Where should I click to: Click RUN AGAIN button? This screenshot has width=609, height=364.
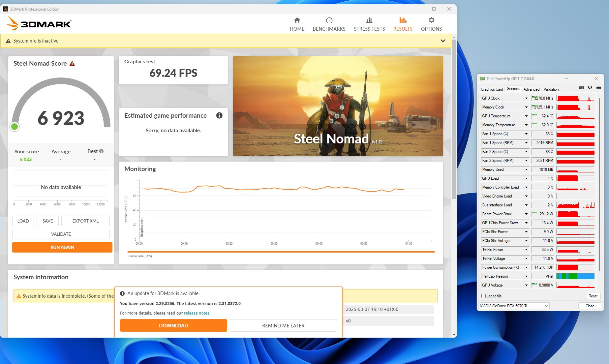62,247
